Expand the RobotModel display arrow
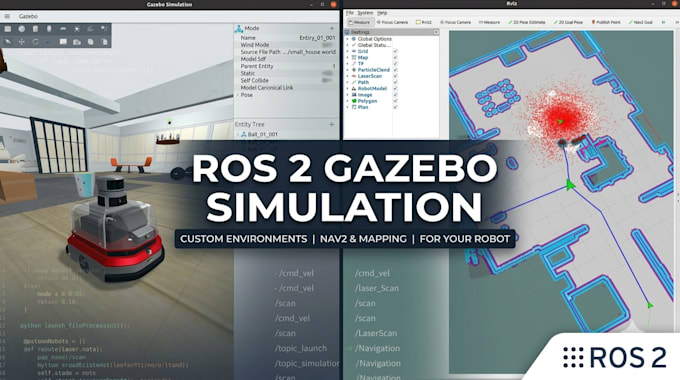This screenshot has width=680, height=380. pos(347,88)
